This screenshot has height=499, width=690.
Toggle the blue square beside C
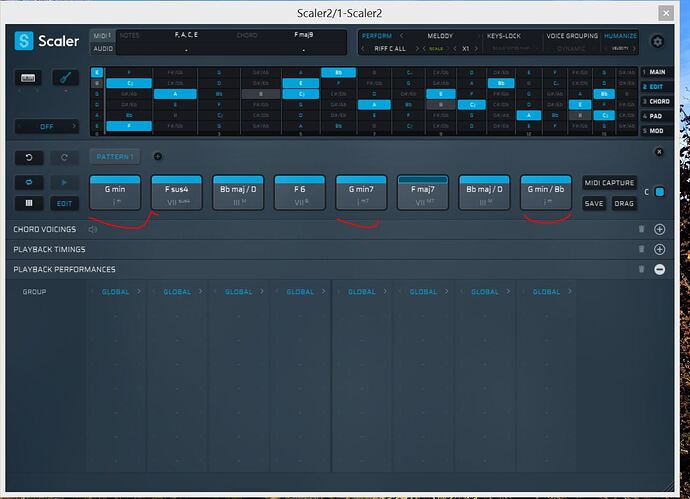click(x=659, y=192)
